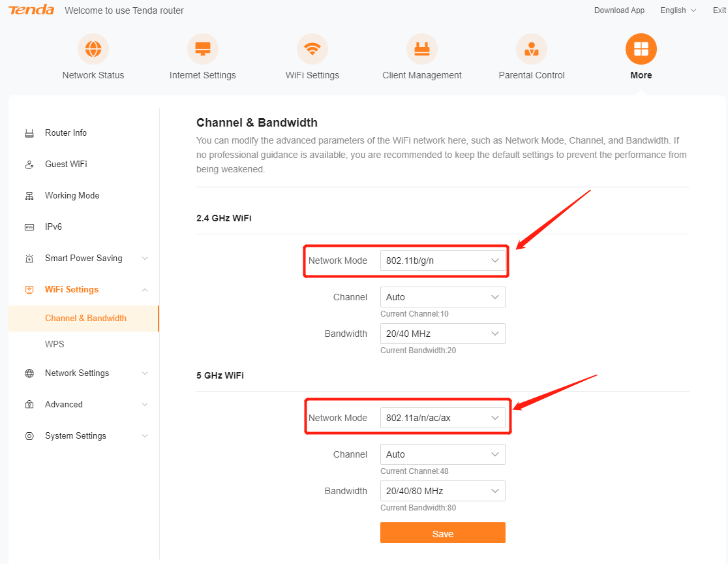Open the 2.4 GHz Network Mode dropdown
The height and width of the screenshot is (564, 728).
pos(442,260)
